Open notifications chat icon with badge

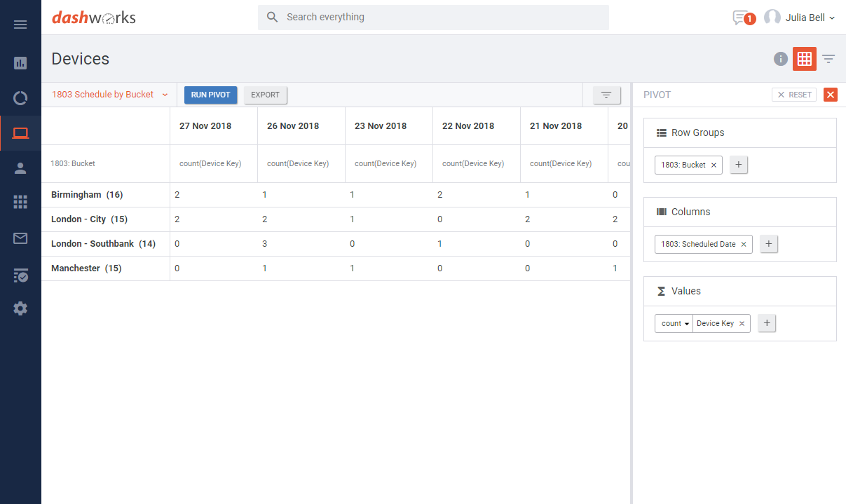743,18
